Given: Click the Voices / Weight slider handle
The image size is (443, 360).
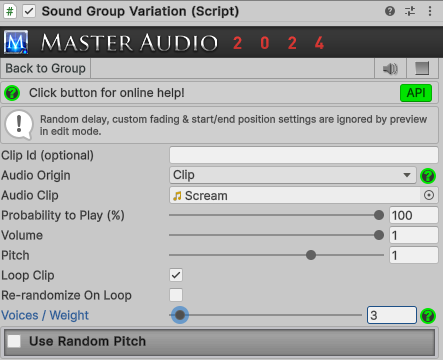Looking at the screenshot, I should pos(180,315).
